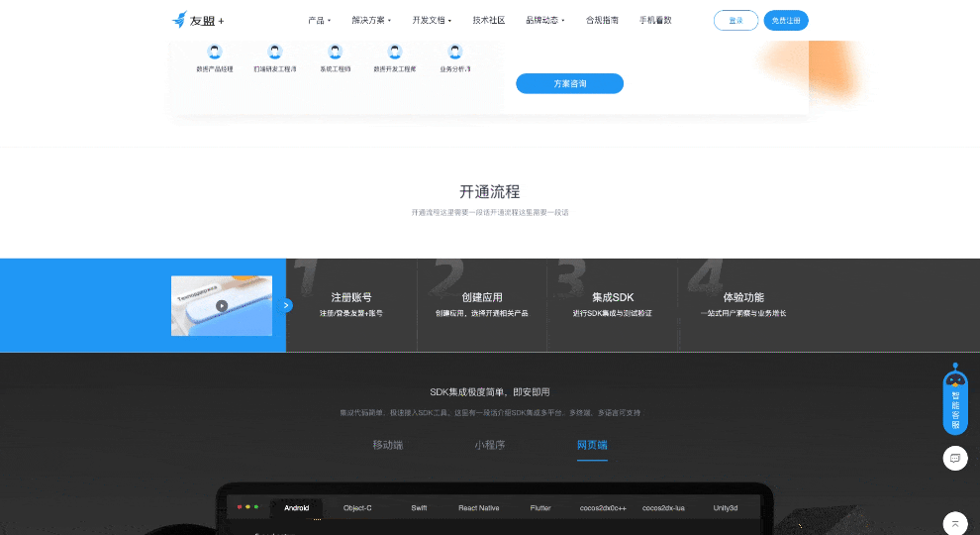Viewport: 980px width, 535px height.
Task: Select the 网页端 tab
Action: click(592, 445)
